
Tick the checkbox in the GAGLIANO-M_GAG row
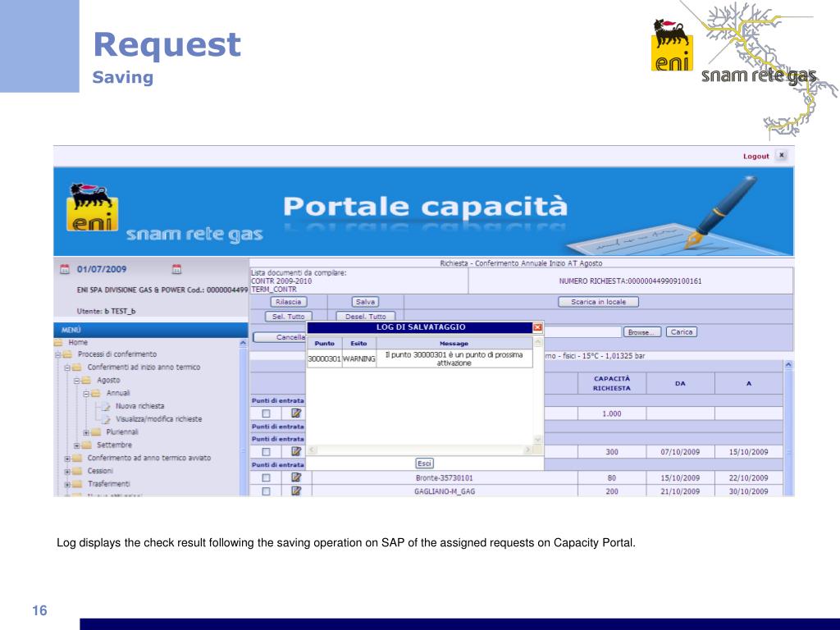pos(266,491)
